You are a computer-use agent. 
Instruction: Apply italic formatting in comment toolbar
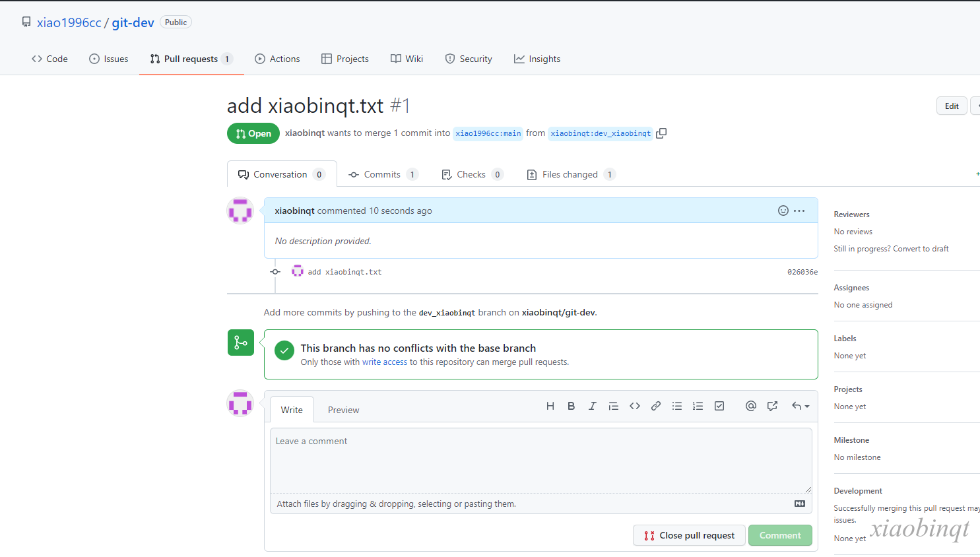pos(593,406)
